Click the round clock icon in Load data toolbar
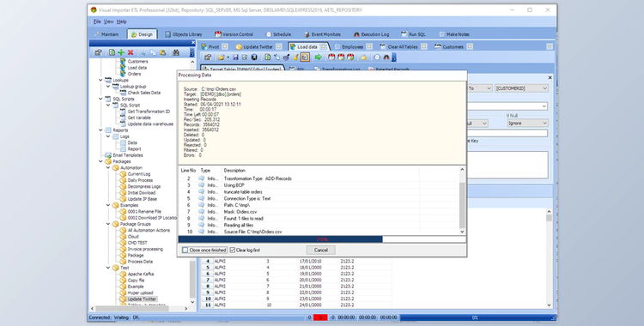 [x=377, y=57]
